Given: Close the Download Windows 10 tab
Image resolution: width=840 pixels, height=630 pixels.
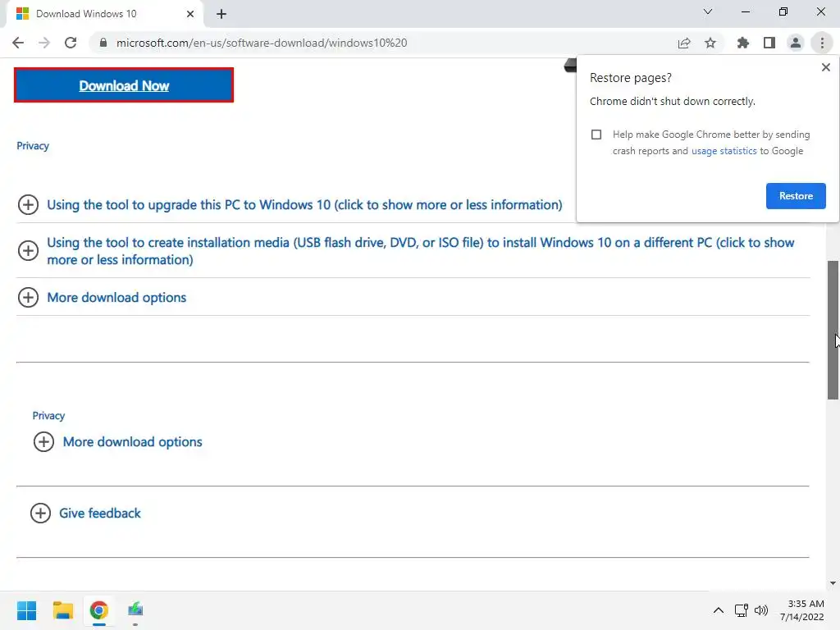Looking at the screenshot, I should [x=189, y=14].
